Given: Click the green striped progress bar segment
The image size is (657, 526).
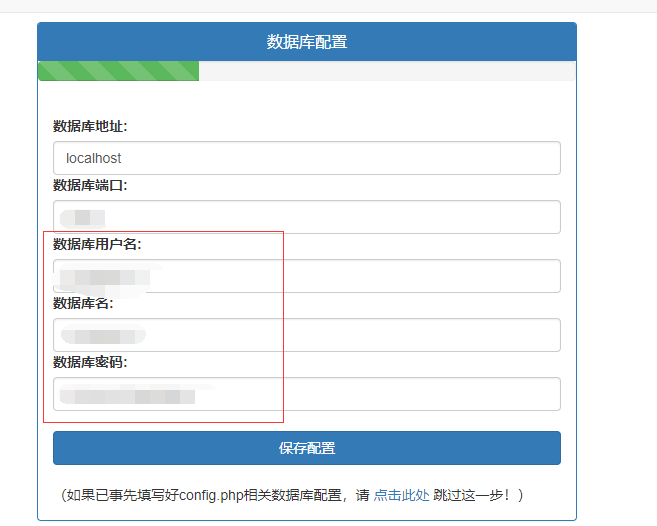Looking at the screenshot, I should [x=118, y=71].
